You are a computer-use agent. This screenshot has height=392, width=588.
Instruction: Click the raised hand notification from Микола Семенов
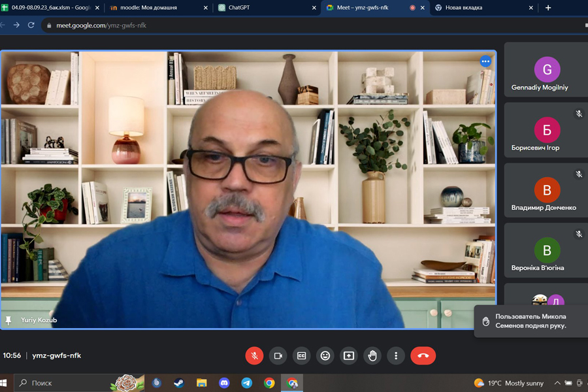coord(530,321)
